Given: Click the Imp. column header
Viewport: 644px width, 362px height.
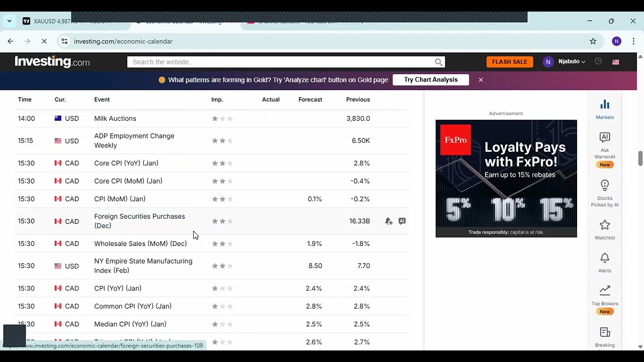Looking at the screenshot, I should (217, 100).
